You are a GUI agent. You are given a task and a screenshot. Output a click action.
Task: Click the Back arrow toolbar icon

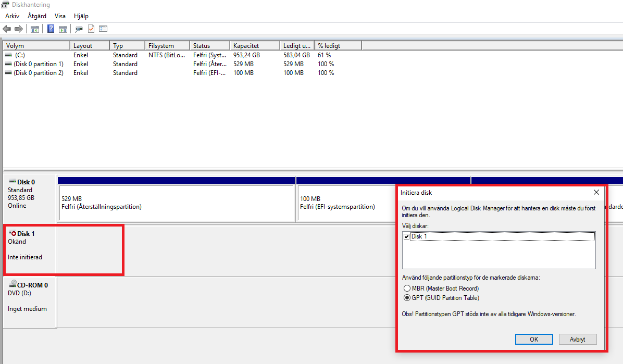coord(7,29)
